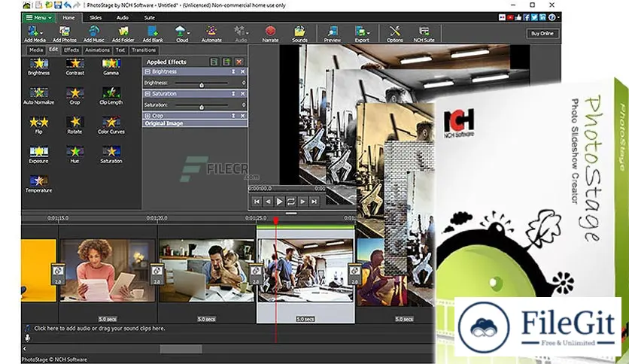Click the timeline horizontal scrollbar thumb
Screen dimensions: 629x364
pyautogui.click(x=181, y=349)
